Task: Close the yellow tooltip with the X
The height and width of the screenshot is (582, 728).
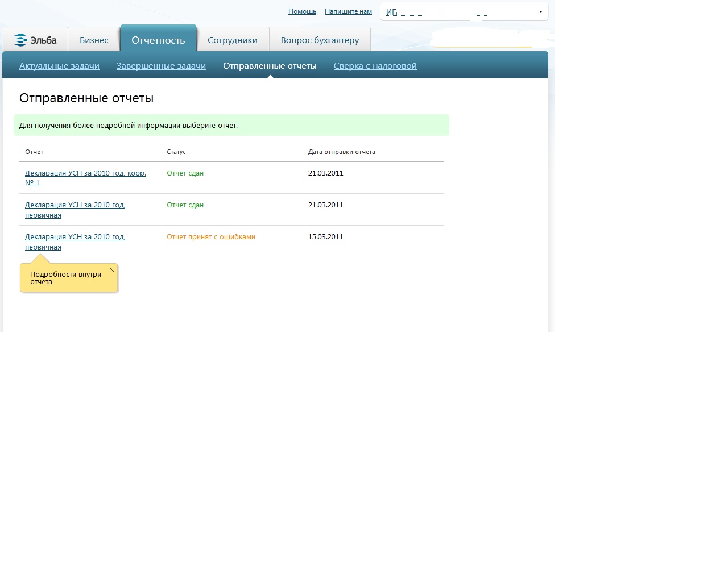Action: [x=111, y=270]
